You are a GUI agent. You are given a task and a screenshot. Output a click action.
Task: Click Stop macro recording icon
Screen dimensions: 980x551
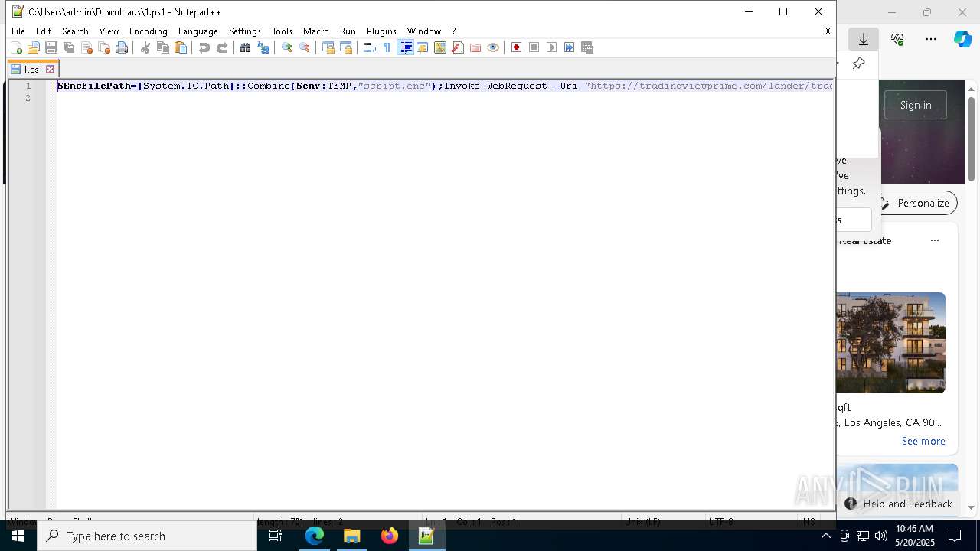pyautogui.click(x=534, y=47)
